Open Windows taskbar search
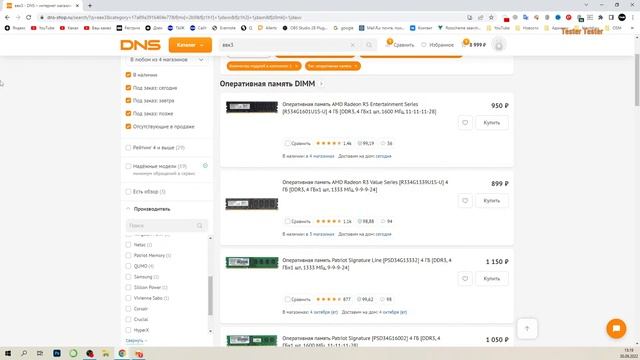Screen dimensions: 640x360 click(24, 353)
